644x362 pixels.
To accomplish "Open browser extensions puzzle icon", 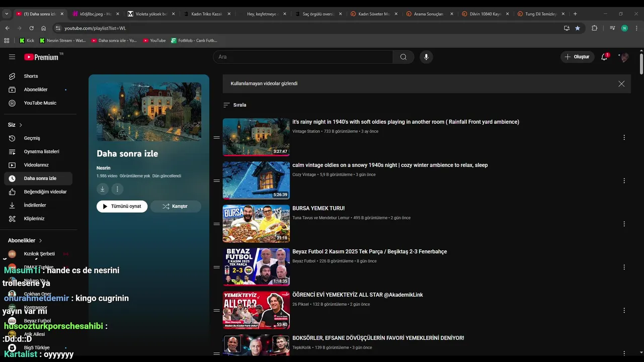I will [594, 28].
